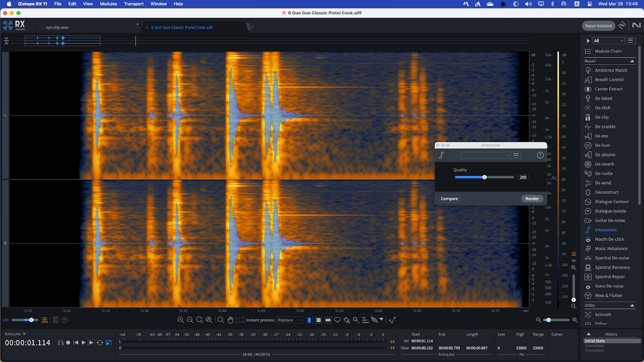This screenshot has width=644, height=362.
Task: Open the Replace mode dropdown
Action: (290, 320)
